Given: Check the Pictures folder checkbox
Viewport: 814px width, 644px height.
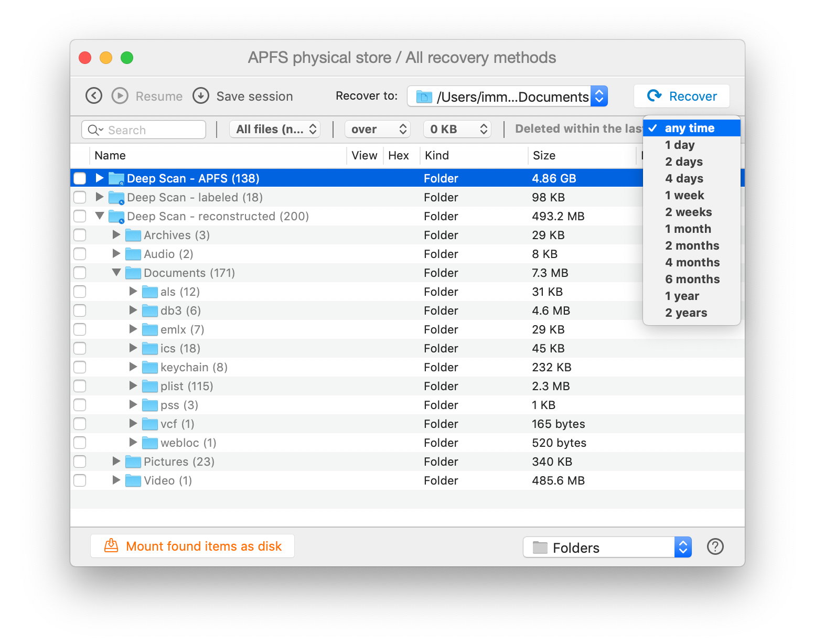Looking at the screenshot, I should [79, 461].
